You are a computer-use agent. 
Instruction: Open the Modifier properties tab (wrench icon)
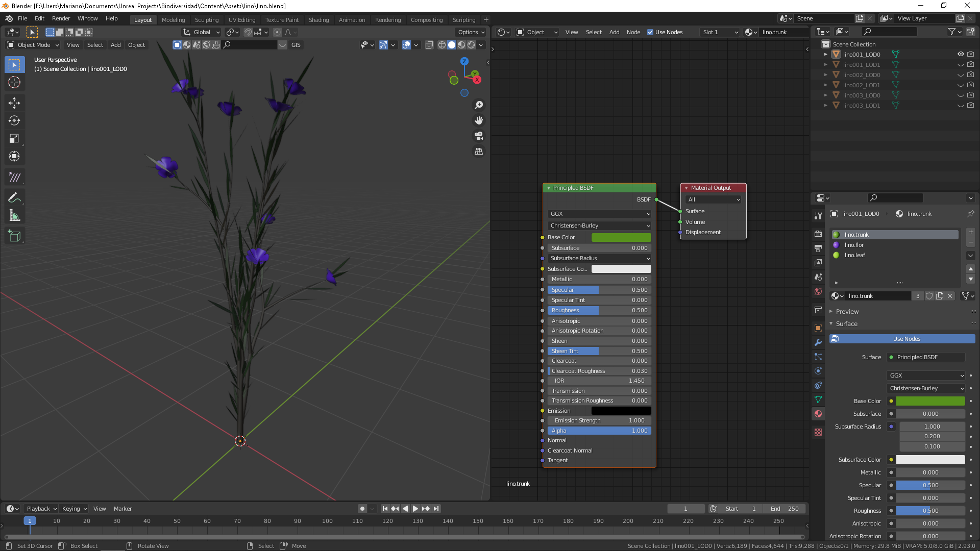click(x=818, y=342)
